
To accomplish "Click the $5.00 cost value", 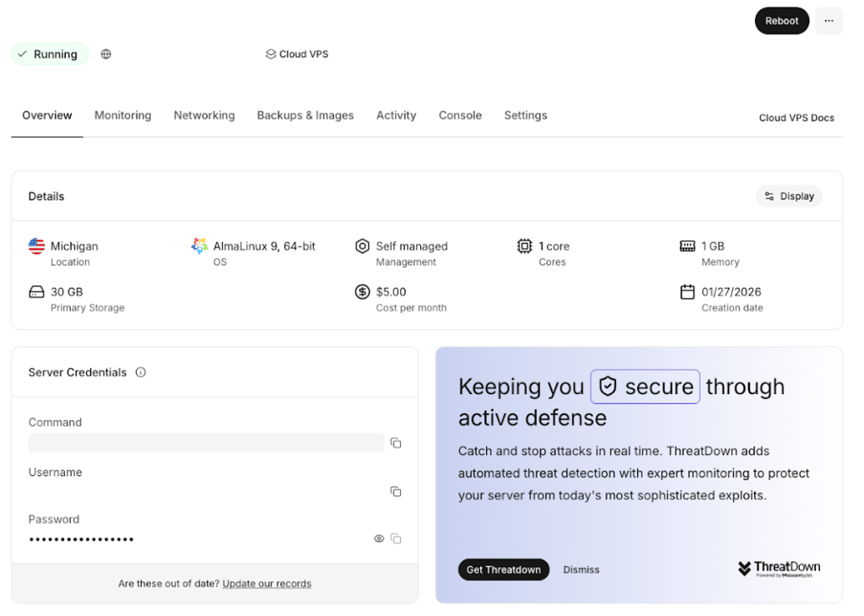I will [391, 292].
